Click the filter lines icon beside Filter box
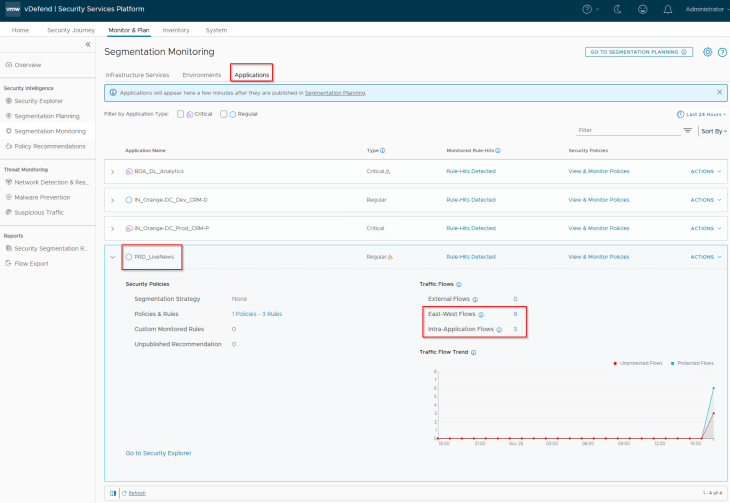This screenshot has width=730, height=503. click(x=687, y=131)
